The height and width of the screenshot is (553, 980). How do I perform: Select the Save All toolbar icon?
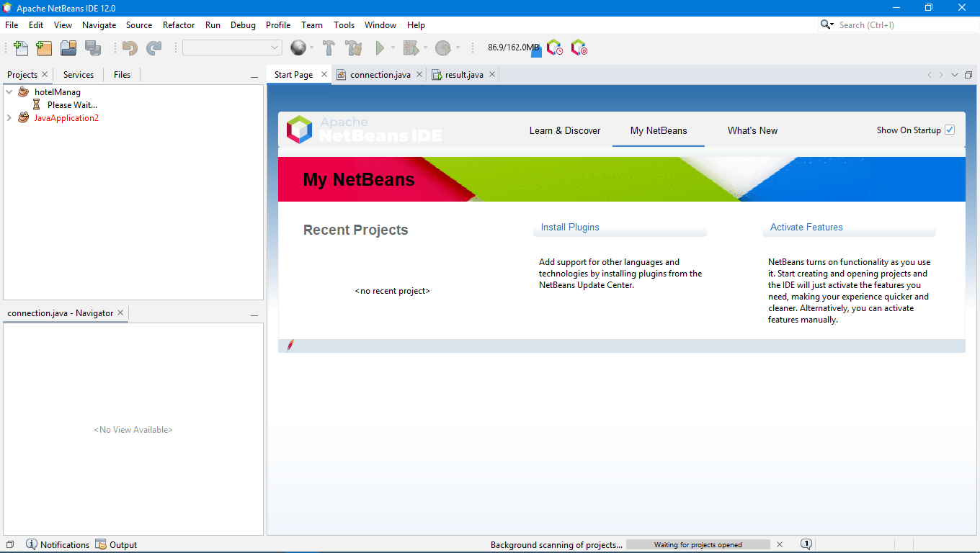click(x=93, y=48)
